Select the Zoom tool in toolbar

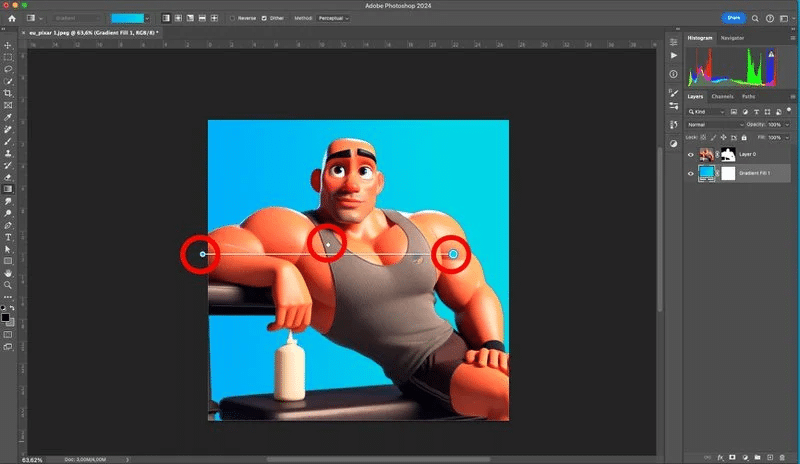pyautogui.click(x=8, y=284)
